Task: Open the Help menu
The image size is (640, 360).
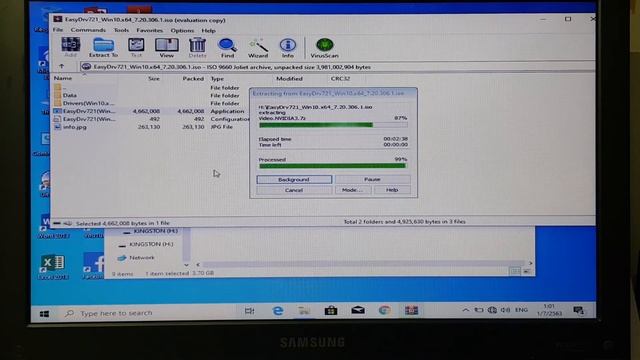Action: pyautogui.click(x=208, y=30)
